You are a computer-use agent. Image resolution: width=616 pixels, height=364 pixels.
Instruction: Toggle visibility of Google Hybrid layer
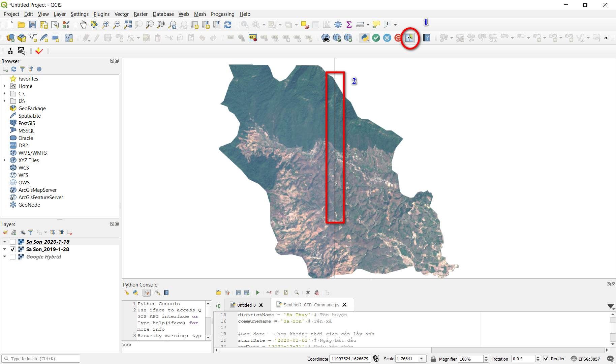pyautogui.click(x=12, y=257)
